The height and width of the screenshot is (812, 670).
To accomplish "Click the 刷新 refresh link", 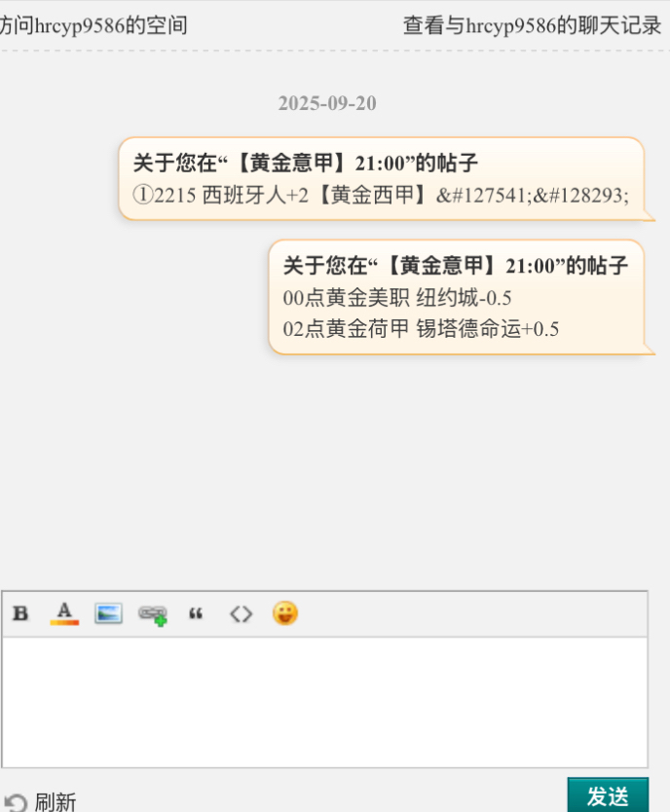I will point(56,802).
